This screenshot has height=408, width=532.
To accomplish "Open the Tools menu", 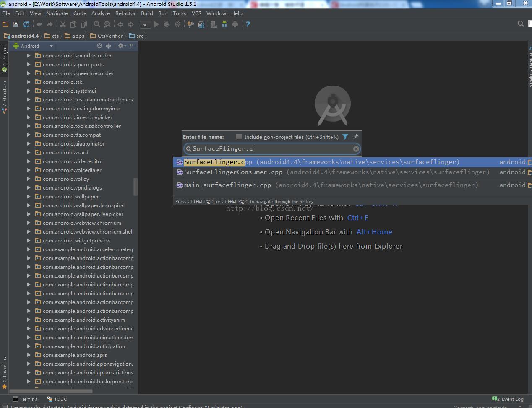I will pyautogui.click(x=179, y=13).
